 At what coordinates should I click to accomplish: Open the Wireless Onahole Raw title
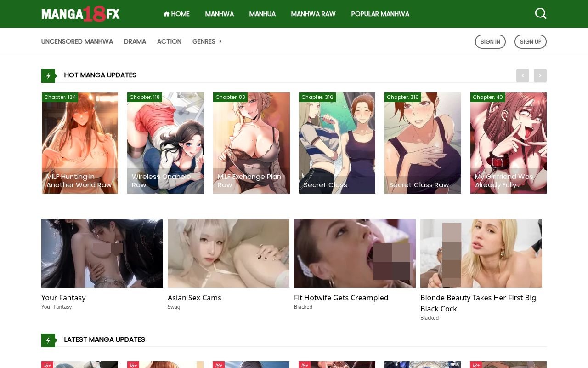click(x=161, y=181)
